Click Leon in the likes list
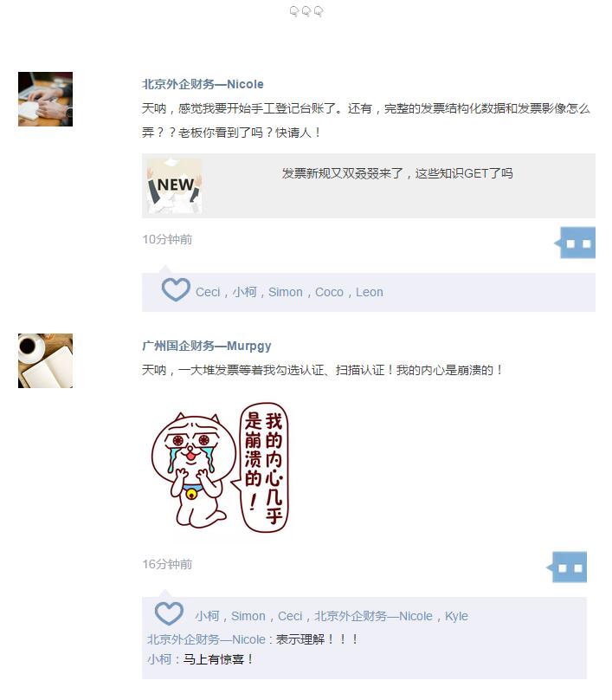612x700 pixels. pyautogui.click(x=370, y=292)
